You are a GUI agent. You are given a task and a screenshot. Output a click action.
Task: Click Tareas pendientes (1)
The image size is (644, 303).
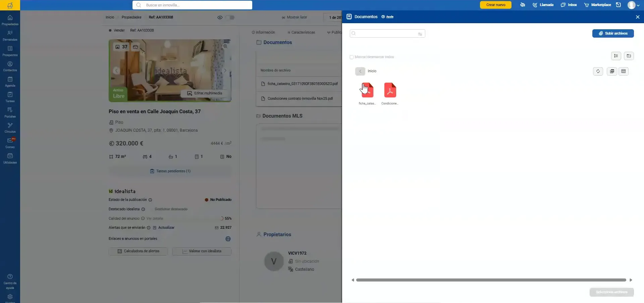tap(170, 171)
